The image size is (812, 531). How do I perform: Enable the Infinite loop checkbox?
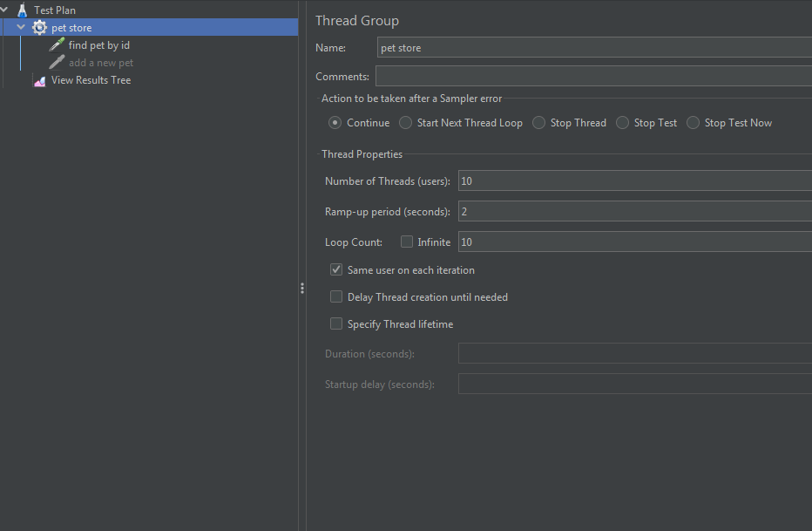[x=407, y=242]
